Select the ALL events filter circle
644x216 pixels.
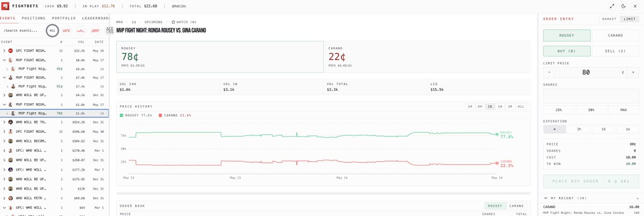click(x=52, y=31)
